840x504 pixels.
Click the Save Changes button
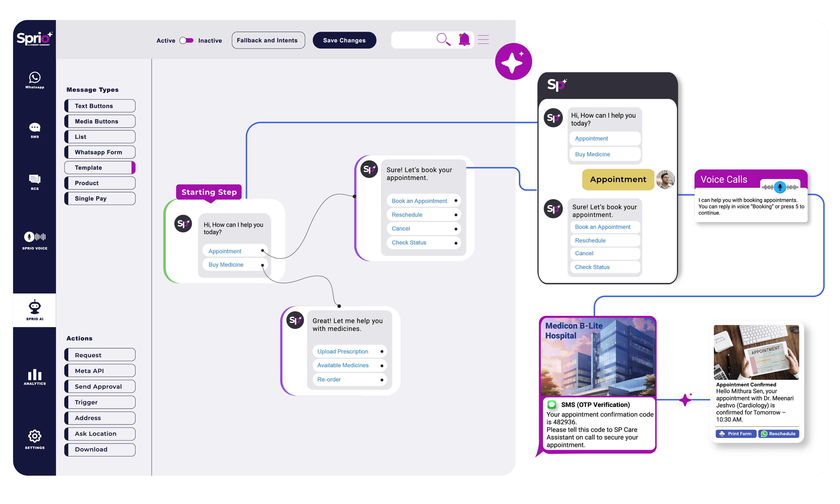coord(344,40)
